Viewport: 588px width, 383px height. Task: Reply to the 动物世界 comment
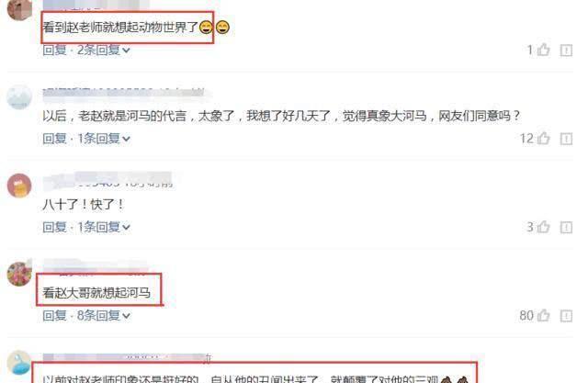pyautogui.click(x=54, y=50)
